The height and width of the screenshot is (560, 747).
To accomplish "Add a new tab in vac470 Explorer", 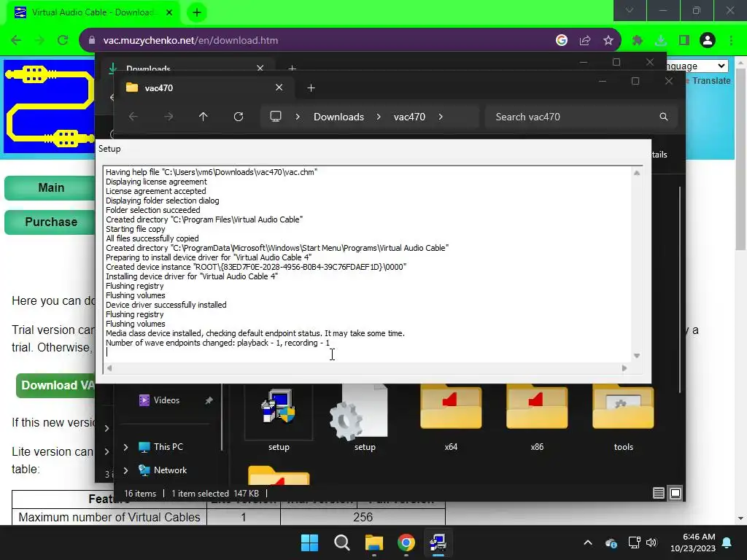I will click(311, 87).
